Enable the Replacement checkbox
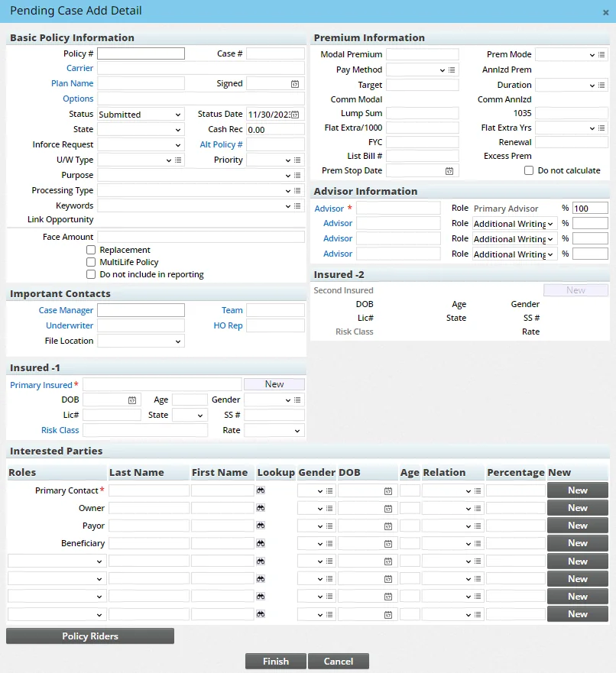 90,250
